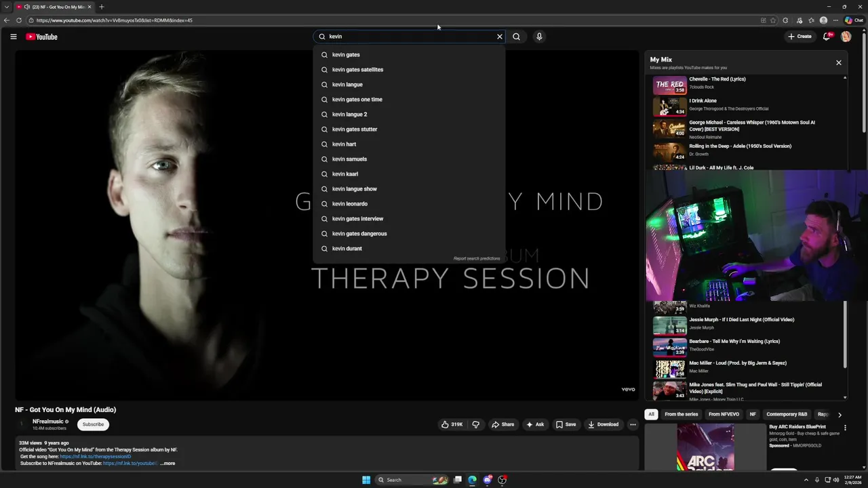
Task: Open the Ask button
Action: [535, 424]
